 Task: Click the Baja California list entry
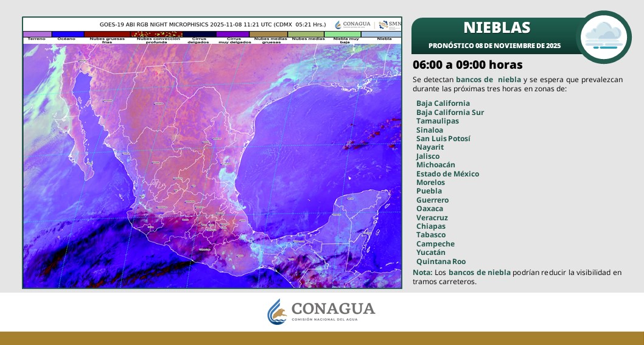point(443,103)
